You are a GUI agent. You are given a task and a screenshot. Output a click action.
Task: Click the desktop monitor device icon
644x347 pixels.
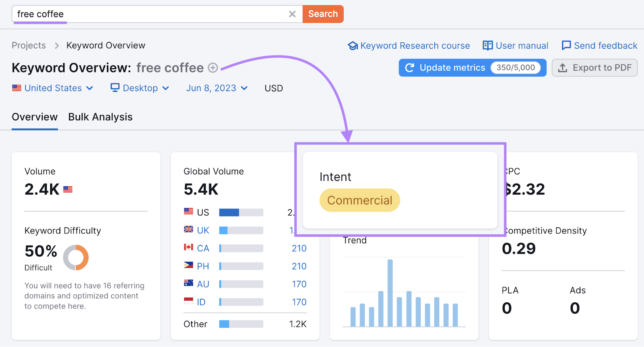(x=115, y=88)
